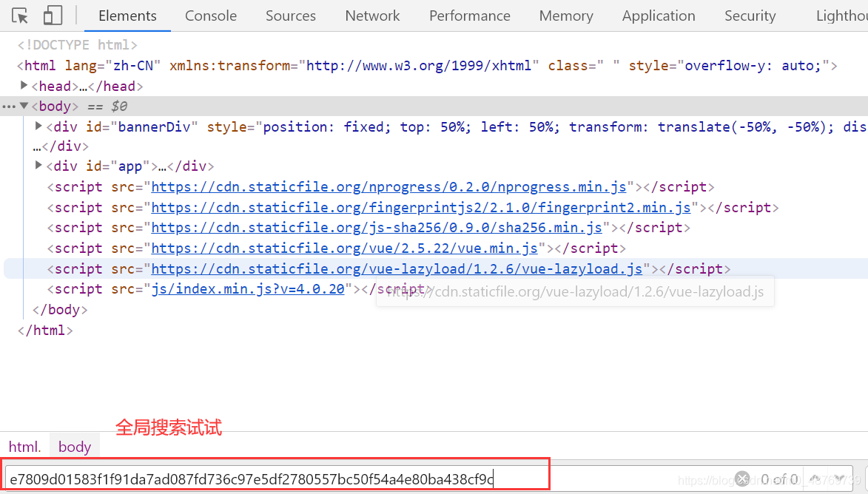Select the closing body tag line
The height and width of the screenshot is (494, 868).
click(x=60, y=310)
